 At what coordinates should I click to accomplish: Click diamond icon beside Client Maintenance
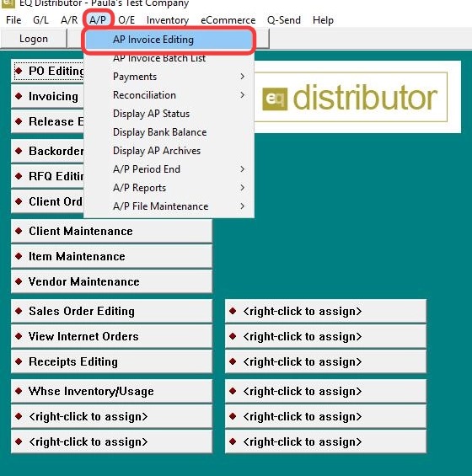coord(19,231)
